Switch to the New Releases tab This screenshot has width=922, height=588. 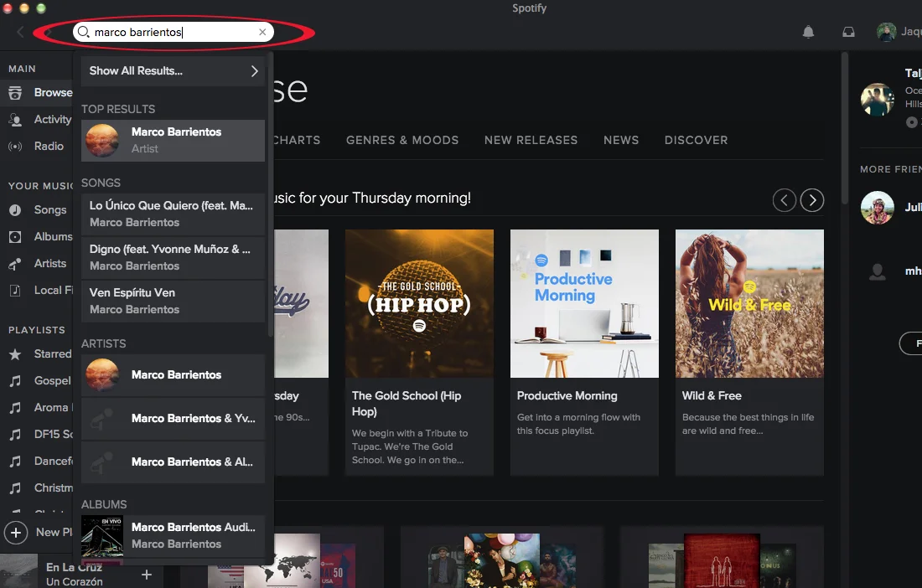coord(531,141)
